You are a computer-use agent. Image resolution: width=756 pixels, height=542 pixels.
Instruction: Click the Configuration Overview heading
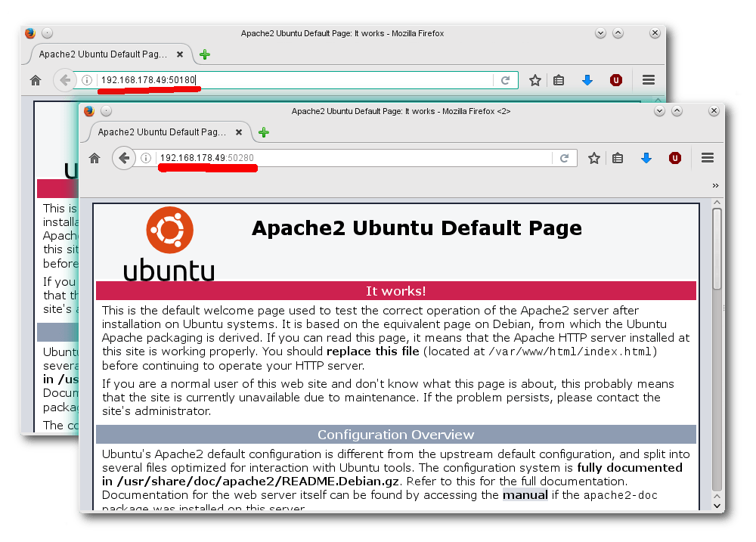pos(396,435)
